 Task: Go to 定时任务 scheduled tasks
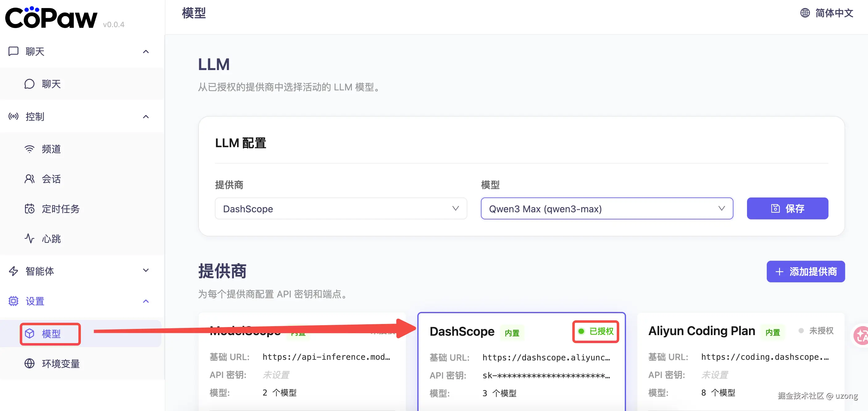(x=60, y=209)
